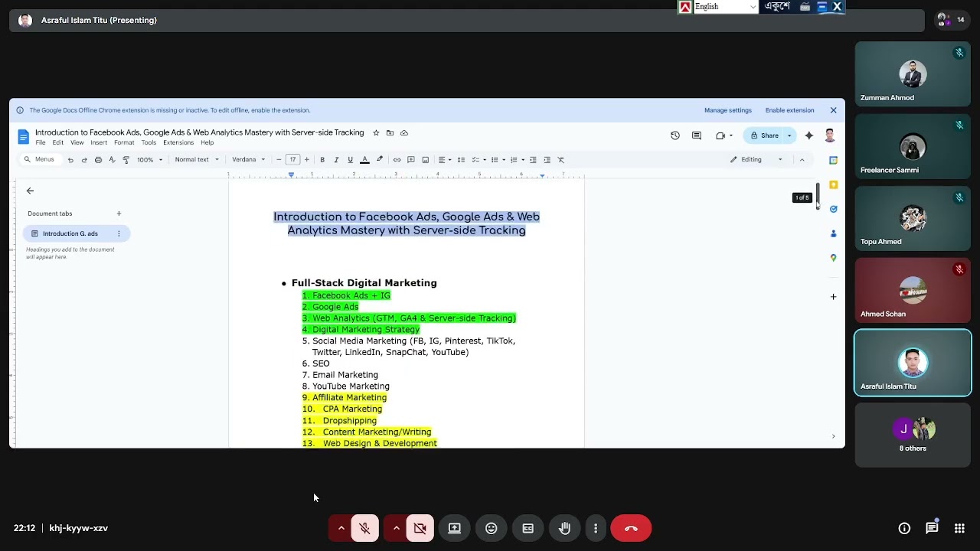980x551 pixels.
Task: Open Chat with everyone icon
Action: pyautogui.click(x=932, y=528)
